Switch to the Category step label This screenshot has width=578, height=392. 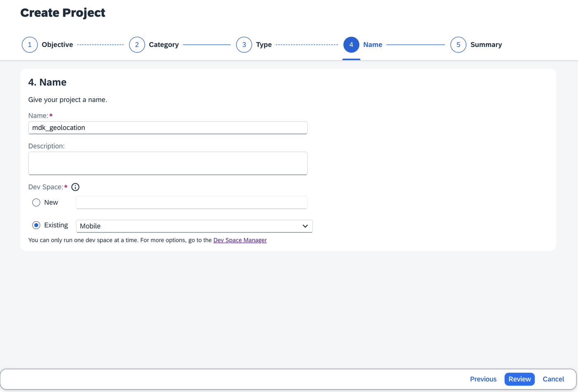163,45
